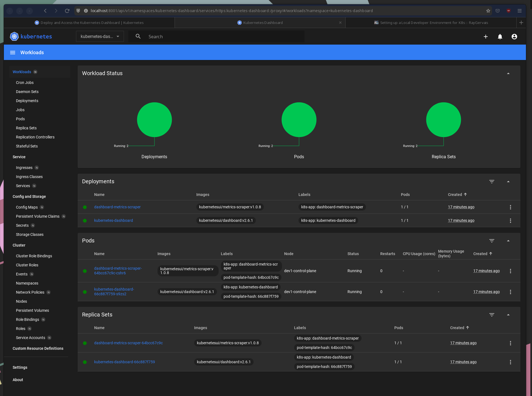Open Cron Jobs in the sidebar
This screenshot has width=532, height=396.
click(x=25, y=83)
